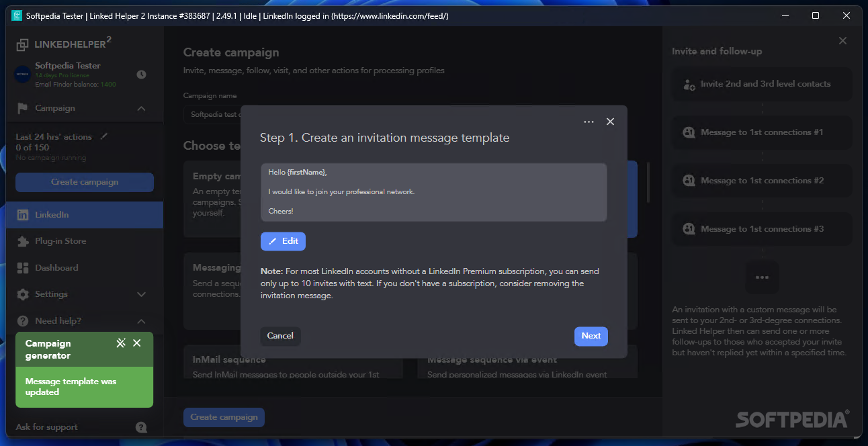Click the Edit template button
The image size is (868, 446).
click(x=283, y=241)
